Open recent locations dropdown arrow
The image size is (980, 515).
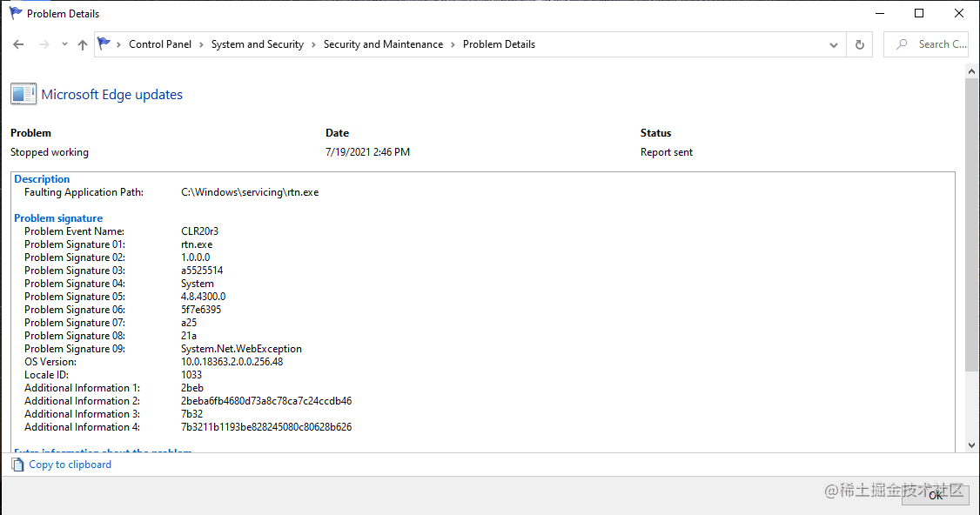click(x=64, y=44)
